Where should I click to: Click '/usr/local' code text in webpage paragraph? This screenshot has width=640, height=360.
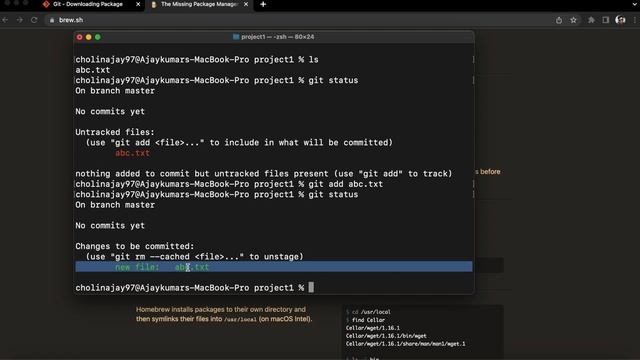(240, 320)
